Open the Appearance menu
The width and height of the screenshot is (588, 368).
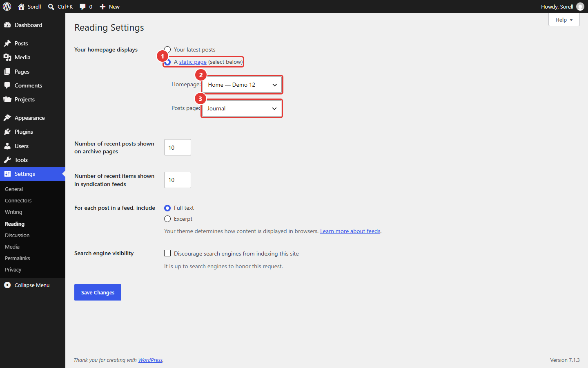33,118
